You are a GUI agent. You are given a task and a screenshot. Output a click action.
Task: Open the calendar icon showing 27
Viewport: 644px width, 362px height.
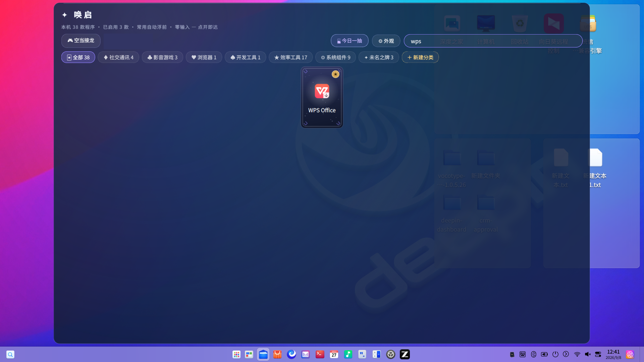[334, 354]
